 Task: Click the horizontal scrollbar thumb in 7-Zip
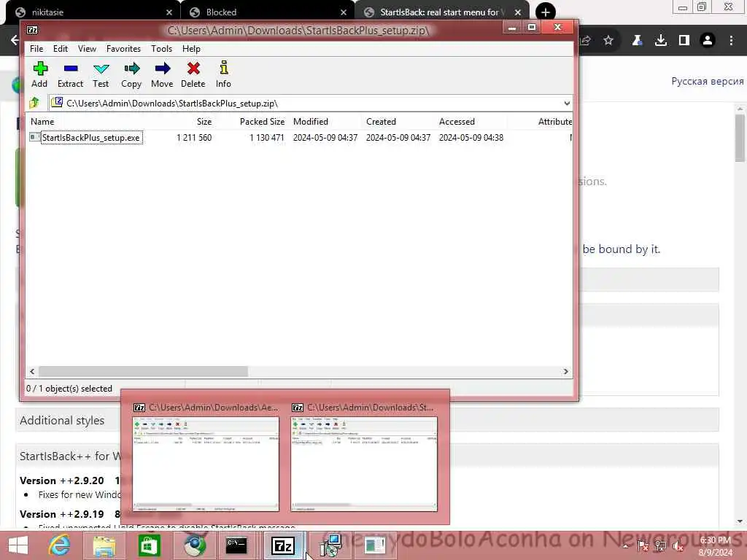(143, 371)
